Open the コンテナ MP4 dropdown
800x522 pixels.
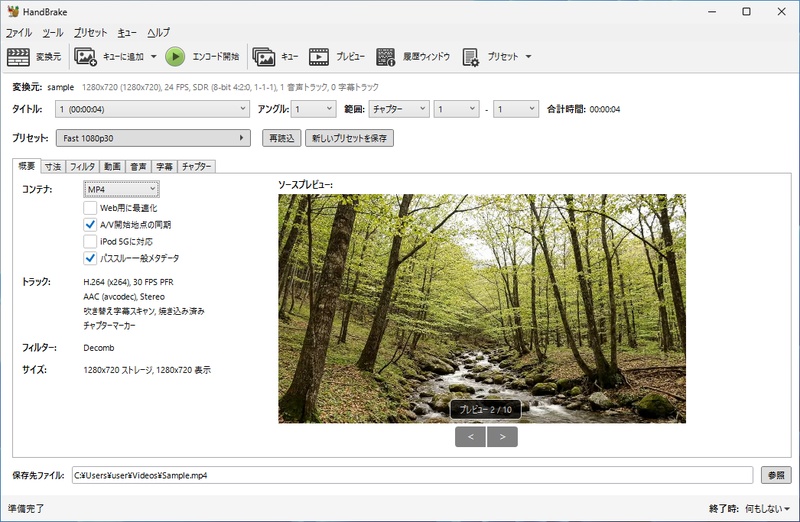tap(121, 189)
